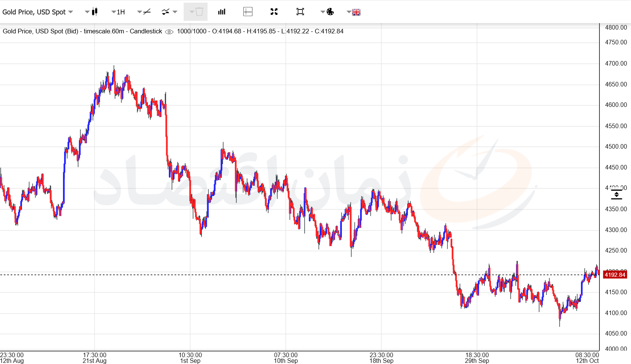Enable the crosshair cursor tool

click(248, 12)
